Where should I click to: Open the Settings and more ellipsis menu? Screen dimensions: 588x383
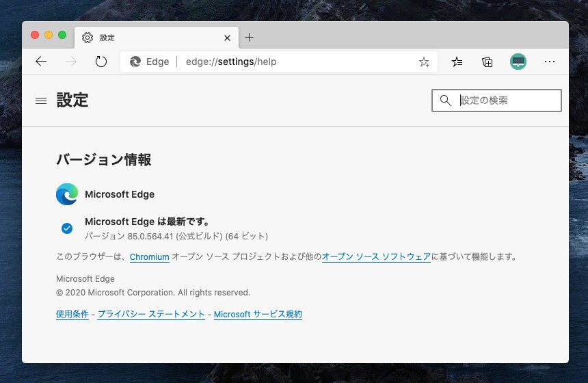[550, 62]
